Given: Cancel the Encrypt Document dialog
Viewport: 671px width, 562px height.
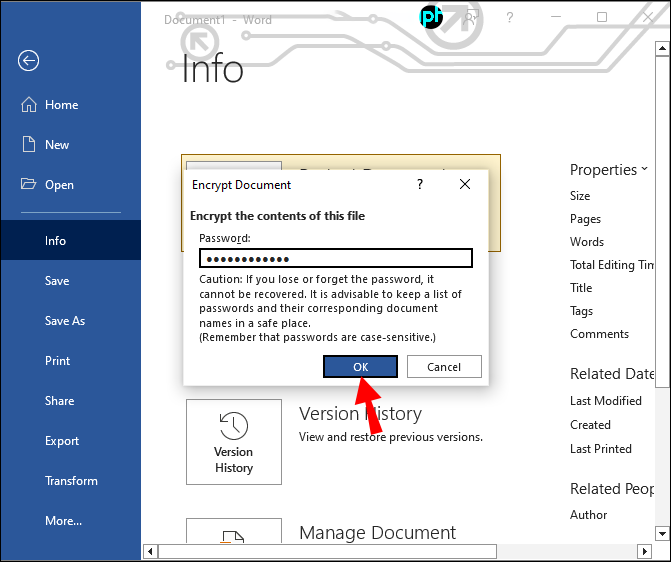Looking at the screenshot, I should pos(444,367).
